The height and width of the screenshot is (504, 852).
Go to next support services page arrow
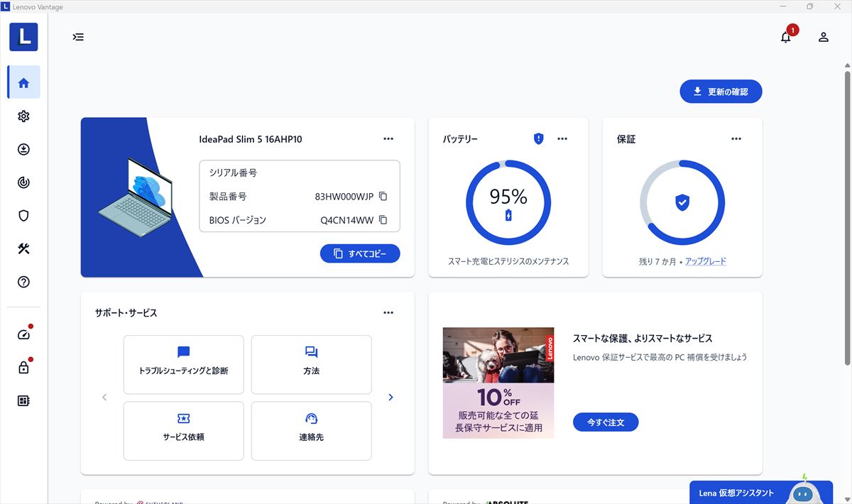390,398
